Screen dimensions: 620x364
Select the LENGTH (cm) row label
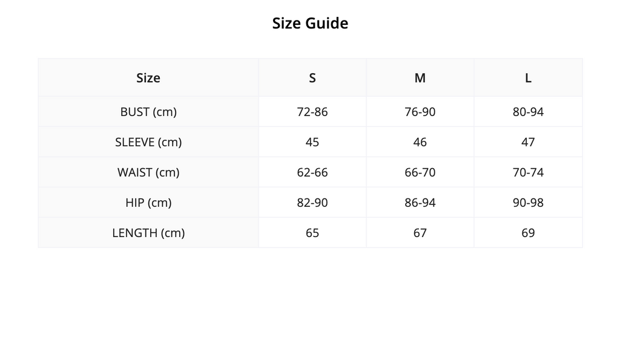(x=148, y=233)
